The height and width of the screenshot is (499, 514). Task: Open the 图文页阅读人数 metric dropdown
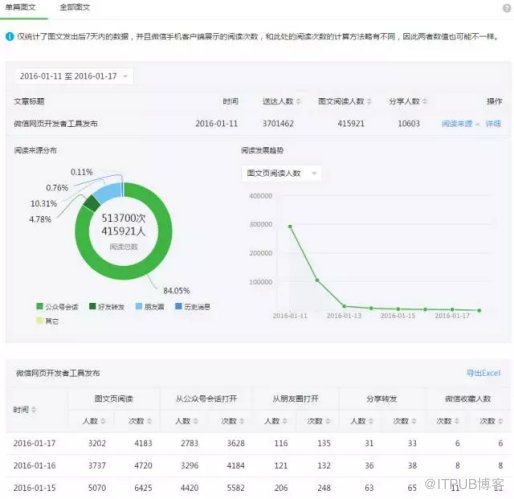click(282, 173)
